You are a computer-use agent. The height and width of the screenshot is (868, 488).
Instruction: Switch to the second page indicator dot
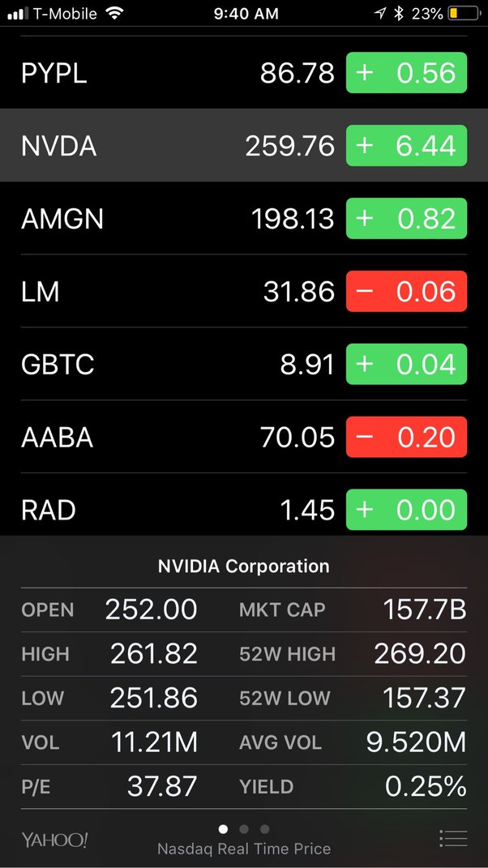(244, 829)
